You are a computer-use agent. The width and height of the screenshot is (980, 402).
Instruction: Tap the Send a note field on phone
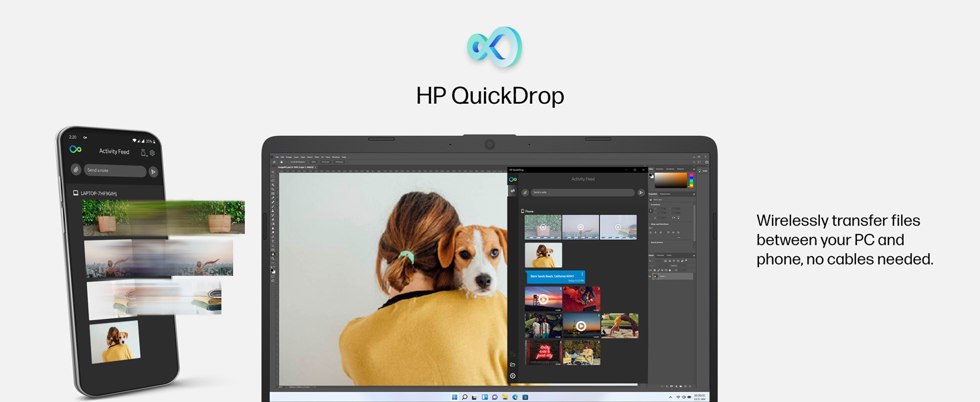pos(114,170)
